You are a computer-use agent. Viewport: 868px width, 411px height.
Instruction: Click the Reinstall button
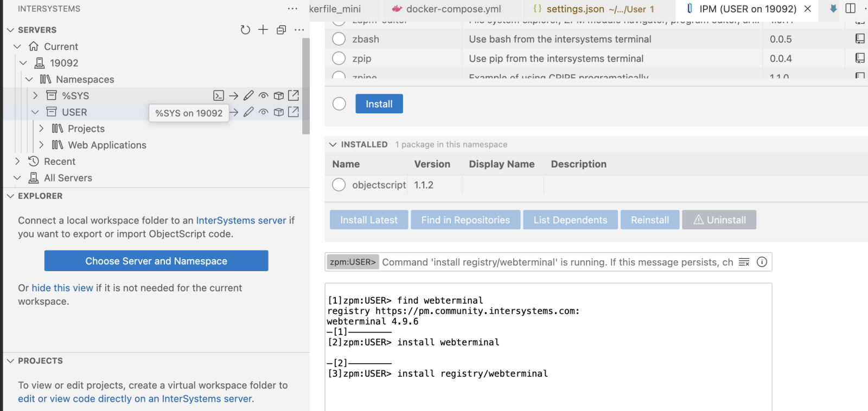click(650, 220)
